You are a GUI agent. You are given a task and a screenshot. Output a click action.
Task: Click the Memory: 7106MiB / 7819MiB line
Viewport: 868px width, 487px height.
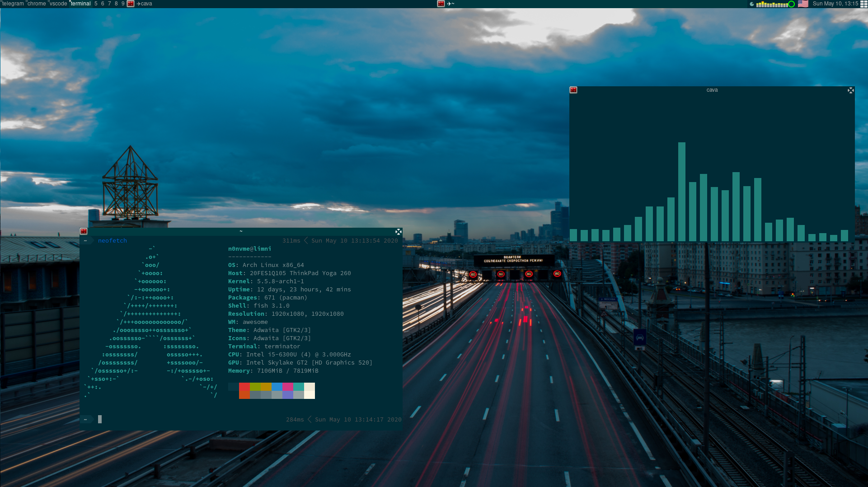click(273, 371)
